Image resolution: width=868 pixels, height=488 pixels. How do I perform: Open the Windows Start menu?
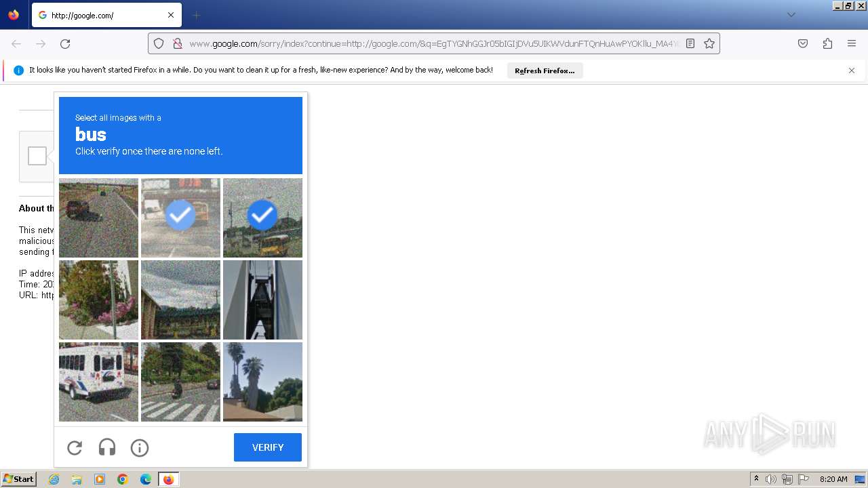click(x=19, y=479)
